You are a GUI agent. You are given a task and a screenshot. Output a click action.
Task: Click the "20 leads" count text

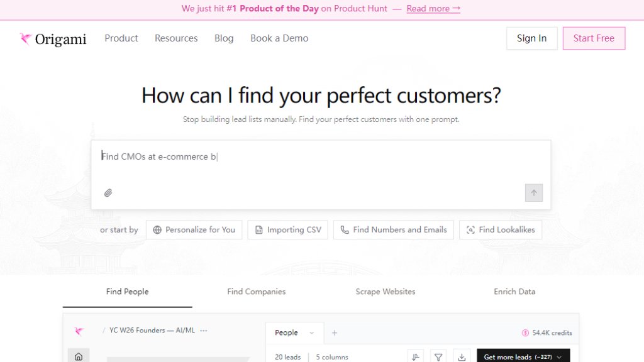287,357
